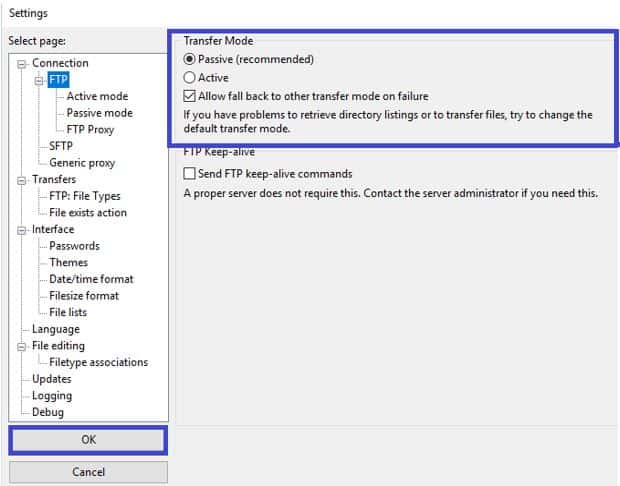Collapse the Connection tree node
The image size is (620, 486).
point(22,64)
